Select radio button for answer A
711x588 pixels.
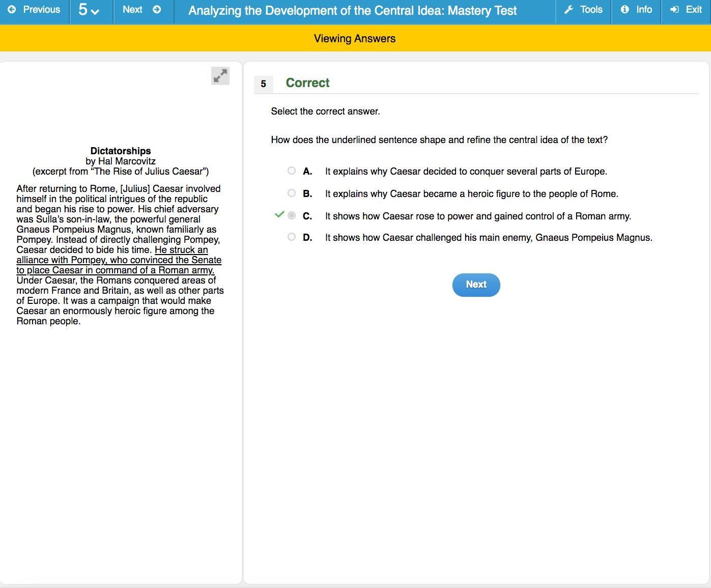292,171
